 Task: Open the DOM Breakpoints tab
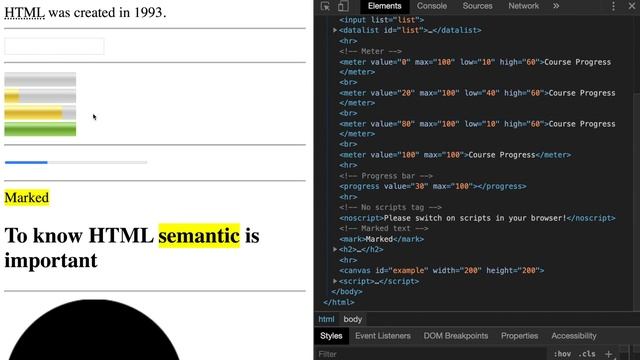(456, 336)
